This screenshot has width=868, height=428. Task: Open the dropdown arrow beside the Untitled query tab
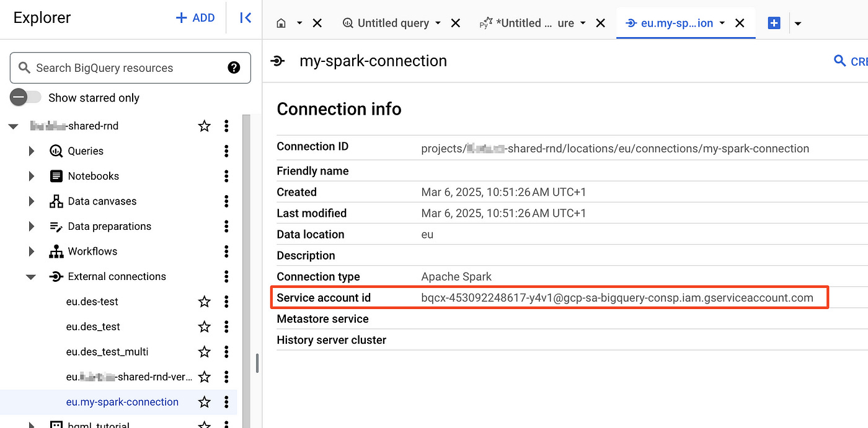coord(439,22)
